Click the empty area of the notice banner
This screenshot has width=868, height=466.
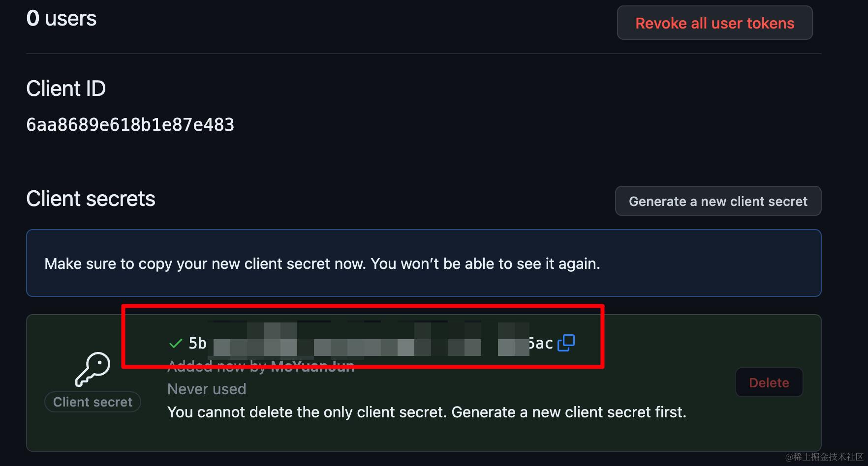click(x=709, y=263)
